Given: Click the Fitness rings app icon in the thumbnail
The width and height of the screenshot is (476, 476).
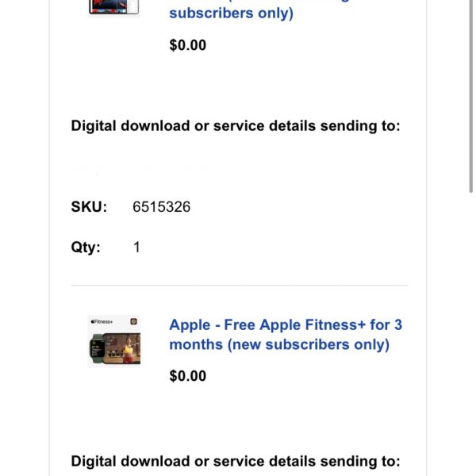Looking at the screenshot, I should [x=133, y=321].
